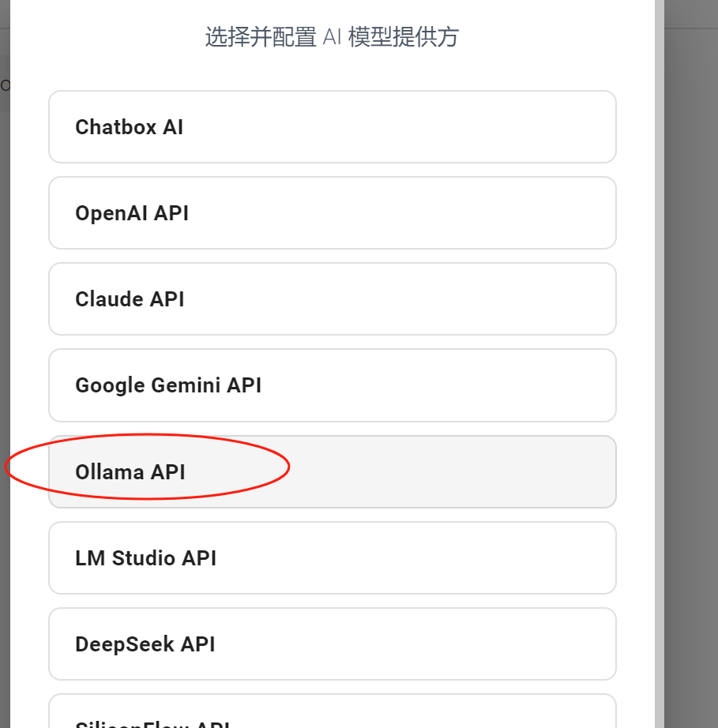Select LM Studio API provider

pyautogui.click(x=332, y=557)
